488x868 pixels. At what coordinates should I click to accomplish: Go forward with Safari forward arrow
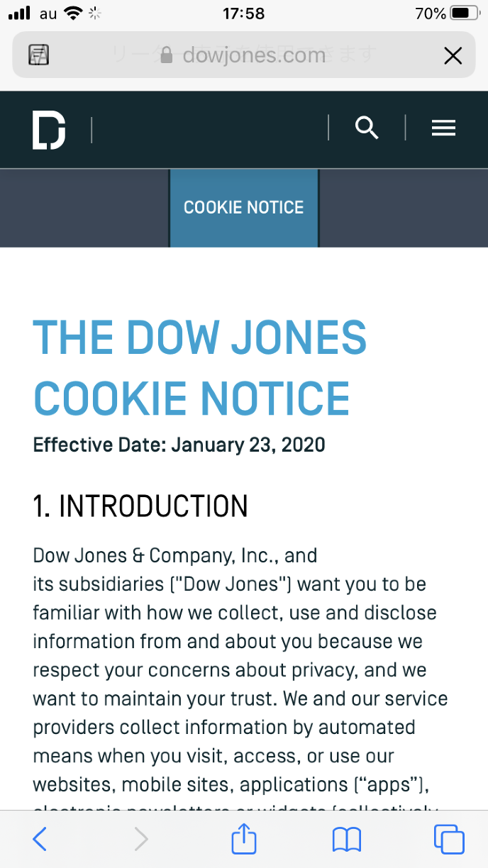[x=142, y=840]
